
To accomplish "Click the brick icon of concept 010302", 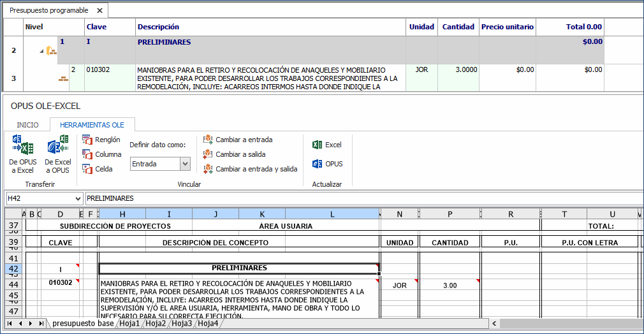I will click(63, 78).
